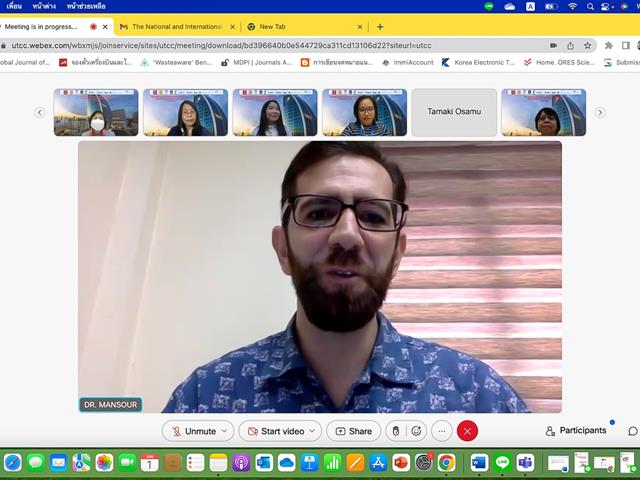Viewport: 640px width, 480px height.
Task: Open 'Wasteaware' Ben... bookmark
Action: (176, 62)
